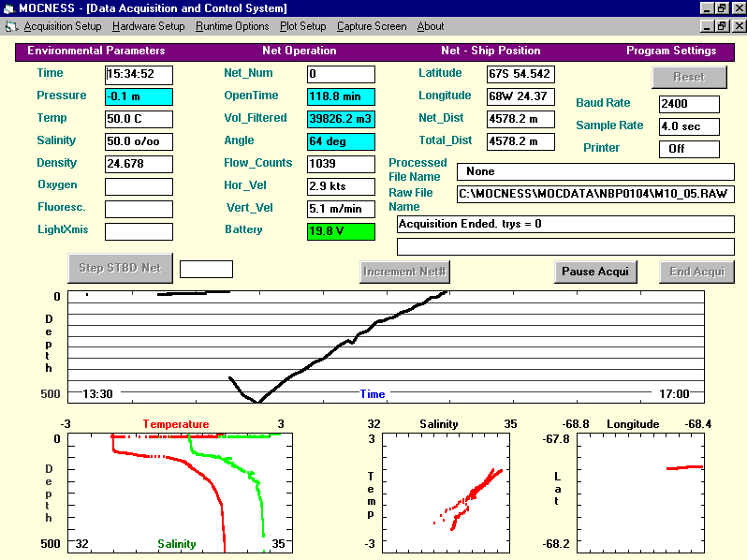Click the Vert_Vel value 5.1 m/min
747x560 pixels.
click(341, 209)
